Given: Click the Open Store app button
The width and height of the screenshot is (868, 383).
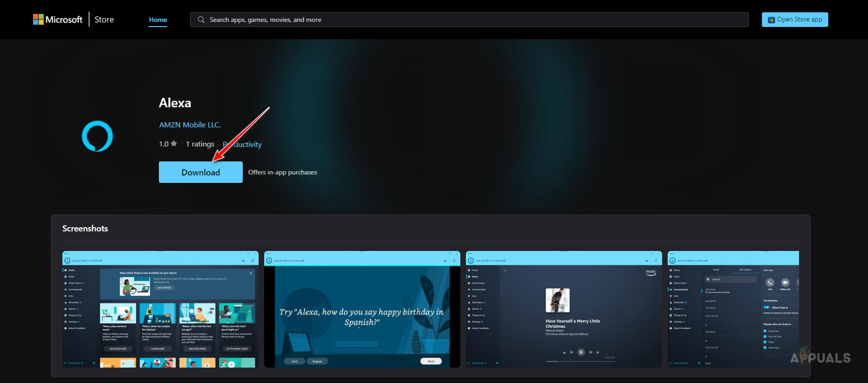Looking at the screenshot, I should [795, 20].
